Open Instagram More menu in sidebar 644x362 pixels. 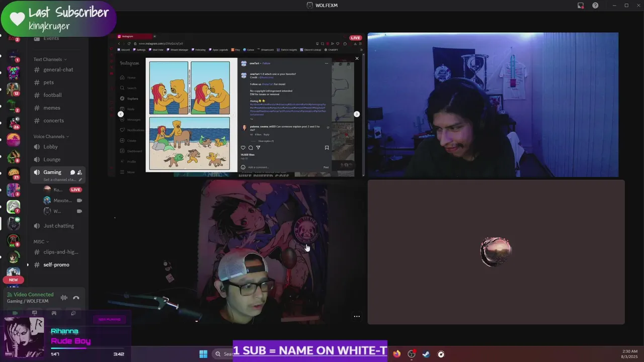(127, 172)
